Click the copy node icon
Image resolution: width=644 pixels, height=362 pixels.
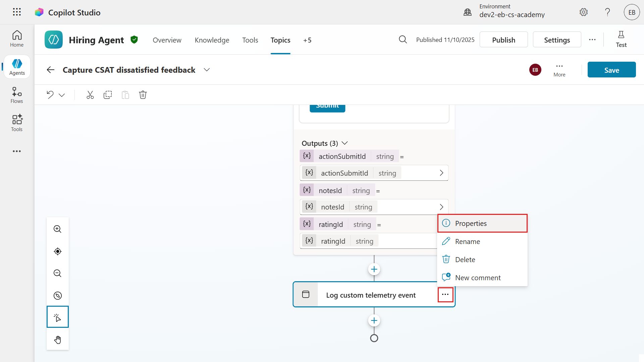108,95
